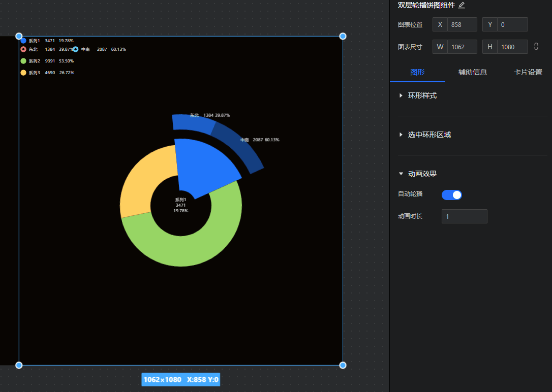Toggle the 自动轮播 switch off
This screenshot has width=552, height=392.
pyautogui.click(x=451, y=195)
